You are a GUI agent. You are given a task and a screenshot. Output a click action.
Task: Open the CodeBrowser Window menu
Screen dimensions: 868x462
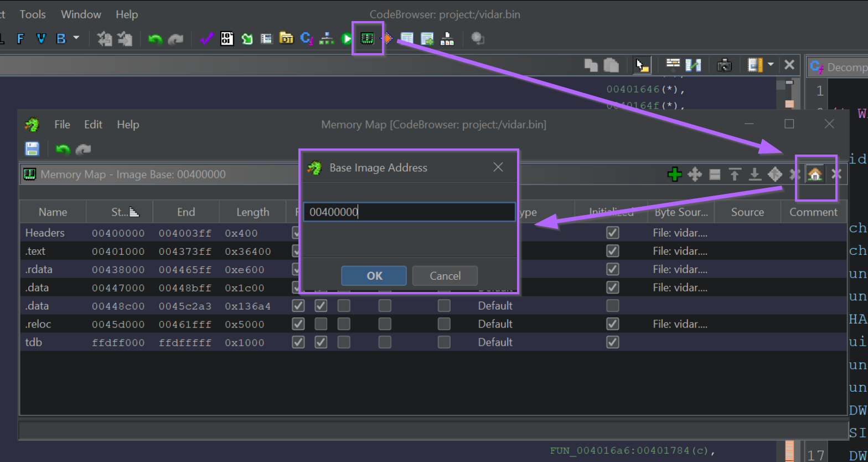[81, 14]
